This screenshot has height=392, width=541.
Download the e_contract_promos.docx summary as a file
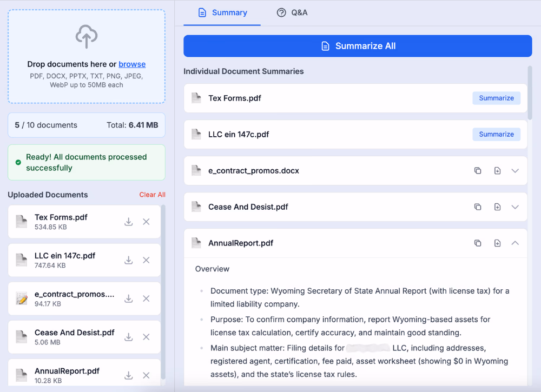497,170
